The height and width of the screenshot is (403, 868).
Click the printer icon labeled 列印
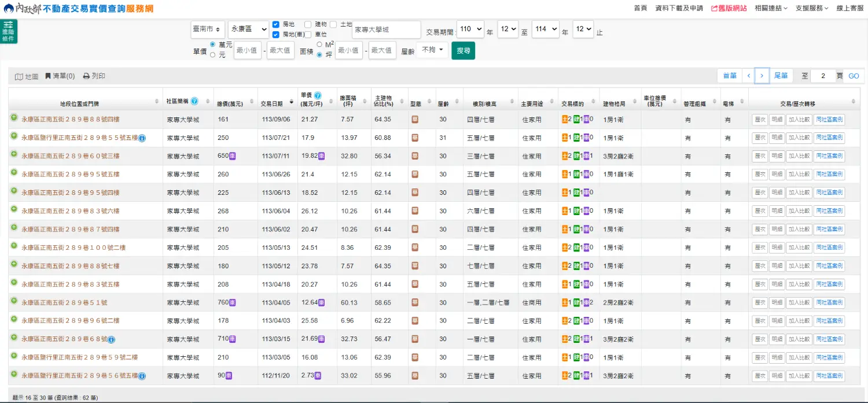(94, 76)
